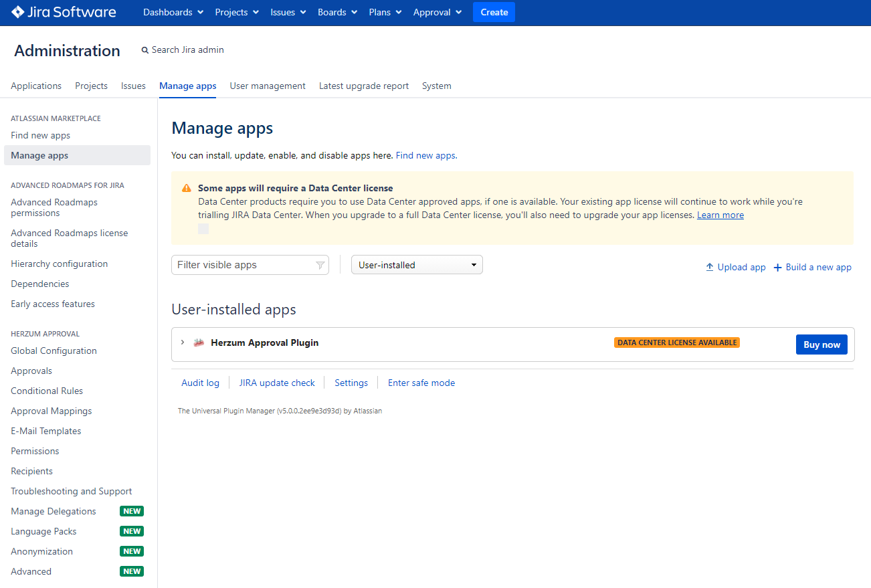Click the blue Create button
Image resolution: width=871 pixels, height=588 pixels.
[x=494, y=12]
